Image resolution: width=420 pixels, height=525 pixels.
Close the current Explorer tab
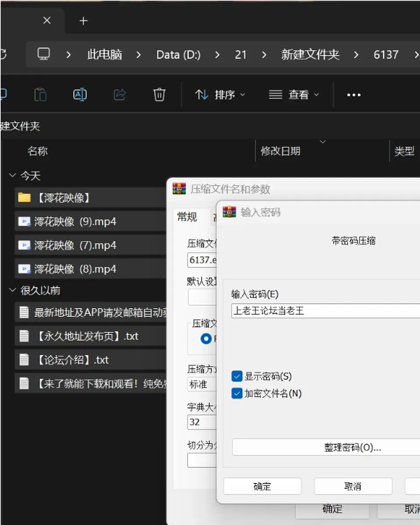click(x=47, y=20)
